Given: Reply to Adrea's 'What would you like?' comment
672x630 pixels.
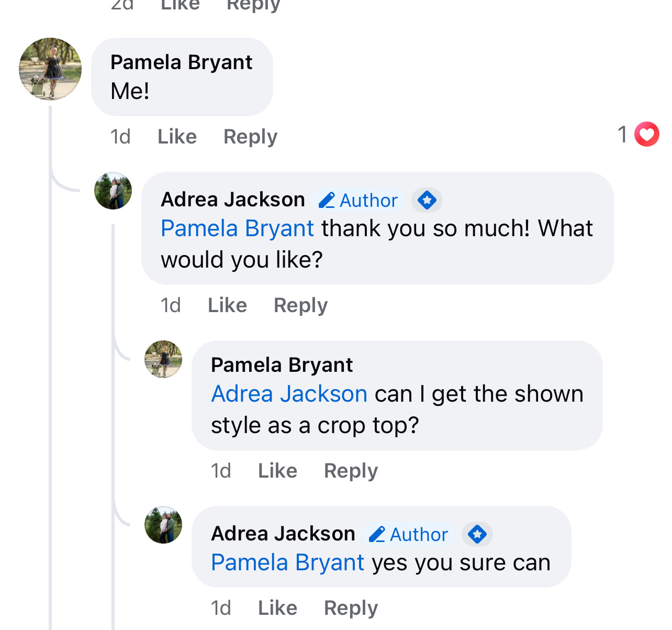Looking at the screenshot, I should coord(300,305).
